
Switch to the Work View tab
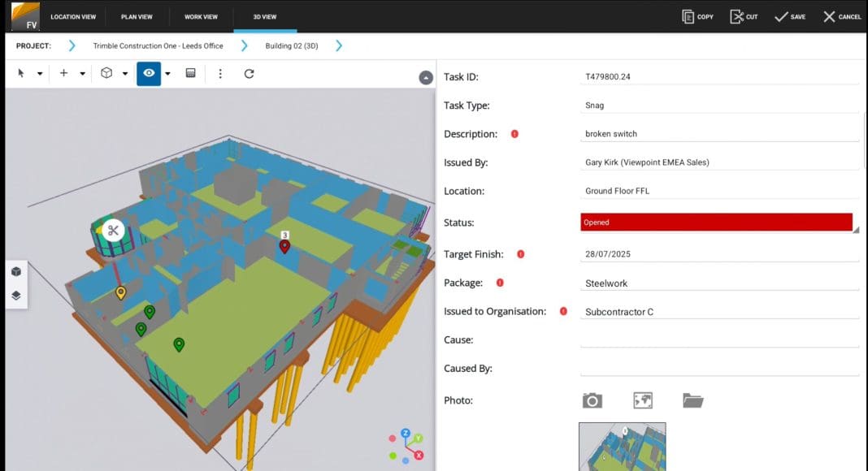201,16
